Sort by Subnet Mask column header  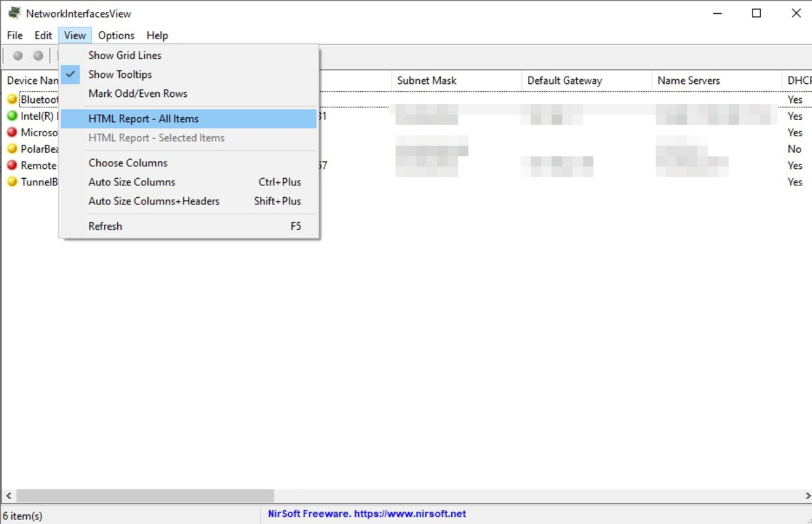coord(457,81)
